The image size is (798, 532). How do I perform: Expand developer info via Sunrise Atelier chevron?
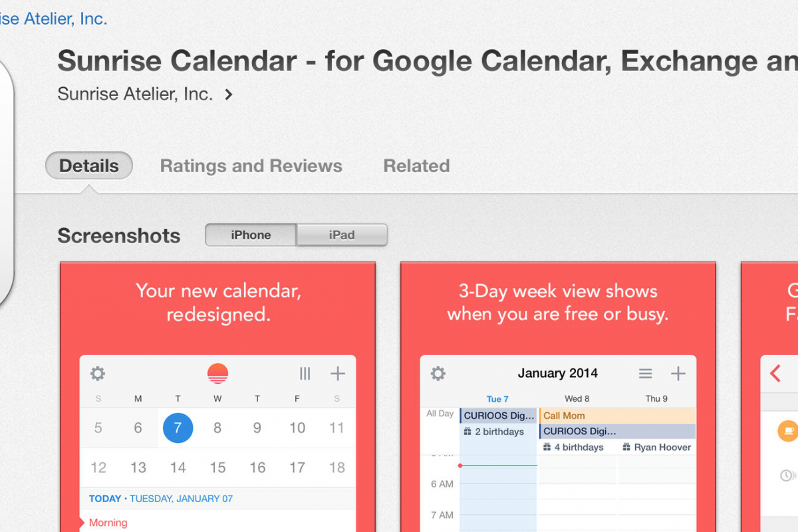(x=228, y=94)
